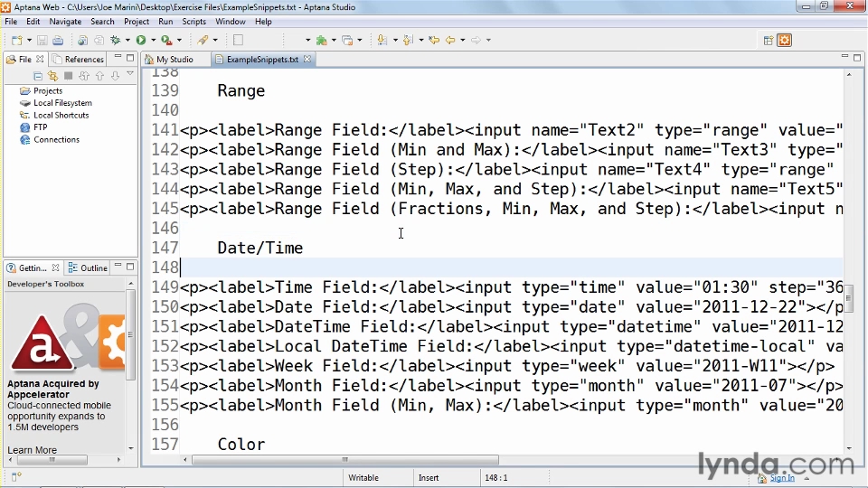Open the puzzle-piece icon dropdown arrow
The image size is (868, 488).
click(334, 40)
